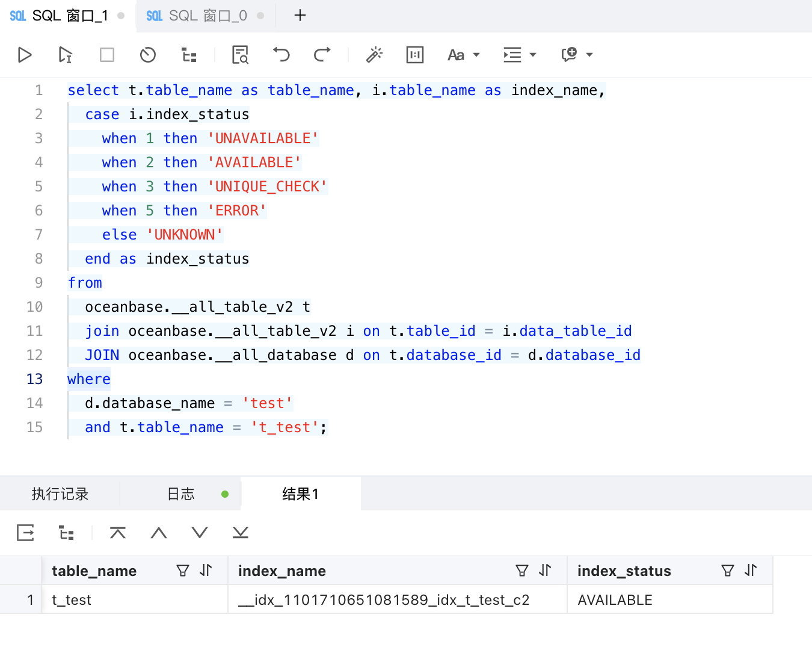Viewport: 812px width, 650px height.
Task: Run the SQL with the play icon
Action: point(25,55)
